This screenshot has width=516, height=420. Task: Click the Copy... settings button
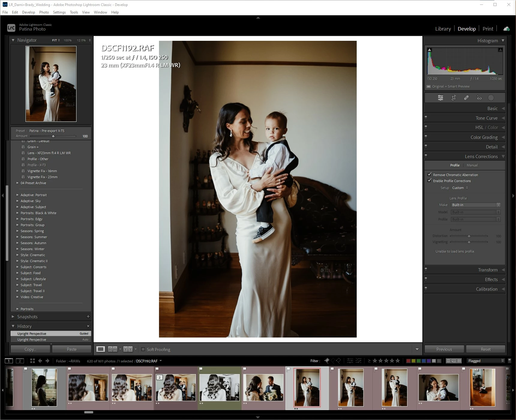30,349
